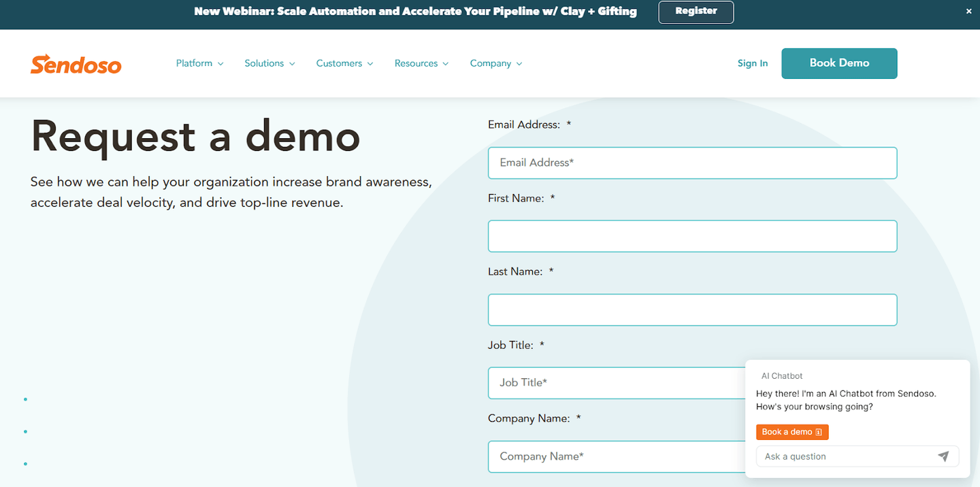This screenshot has width=980, height=487.
Task: Click Book a demo in chatbot
Action: pyautogui.click(x=792, y=432)
